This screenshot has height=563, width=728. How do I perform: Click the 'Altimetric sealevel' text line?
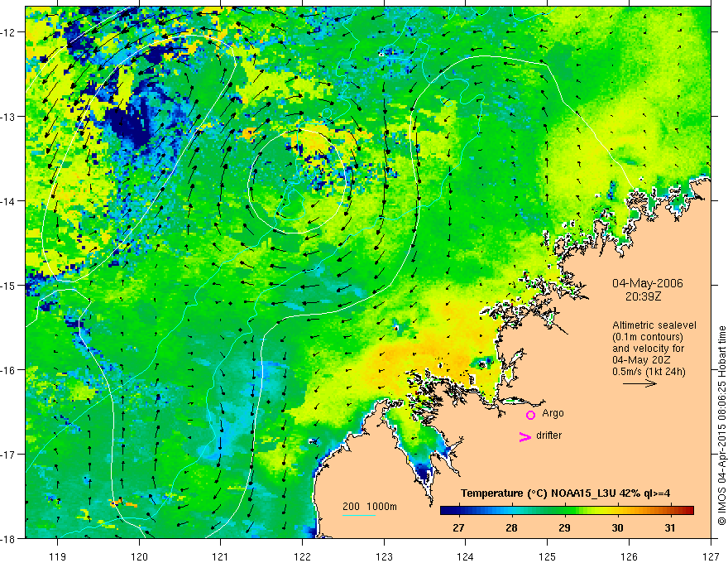654,325
